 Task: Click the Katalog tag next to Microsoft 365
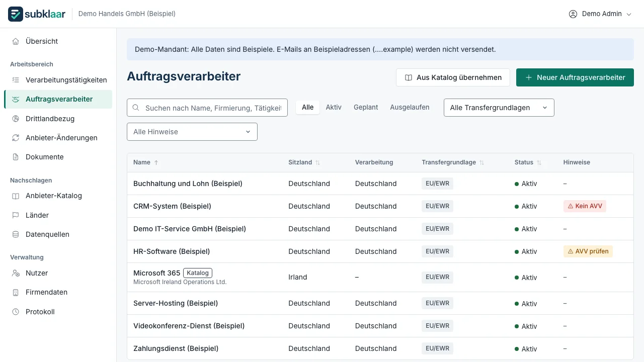(x=198, y=273)
